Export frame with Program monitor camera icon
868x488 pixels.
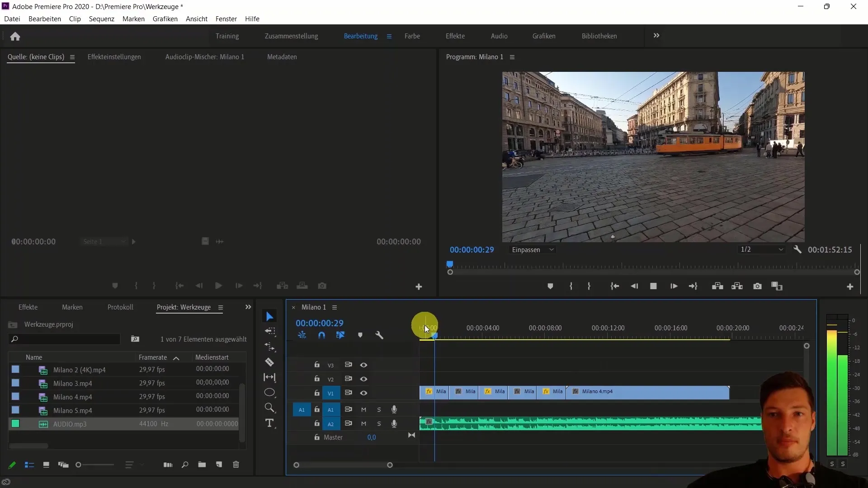point(757,286)
